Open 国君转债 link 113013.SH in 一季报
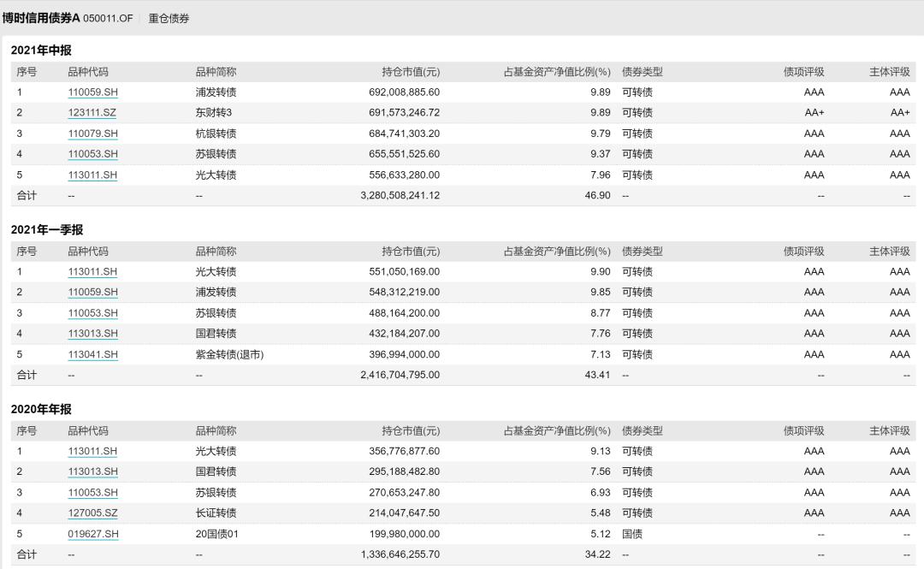The image size is (924, 569). [x=92, y=334]
